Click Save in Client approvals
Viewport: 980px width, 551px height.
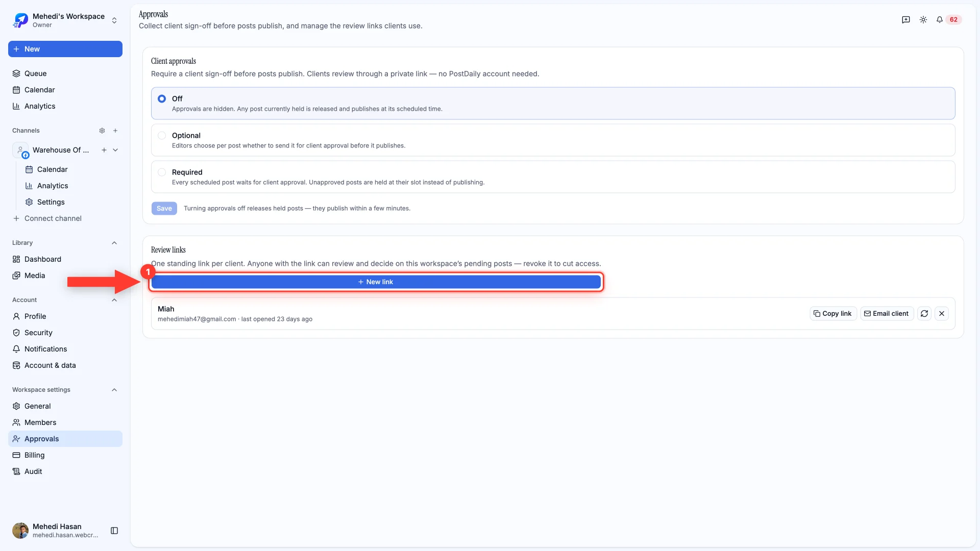164,208
